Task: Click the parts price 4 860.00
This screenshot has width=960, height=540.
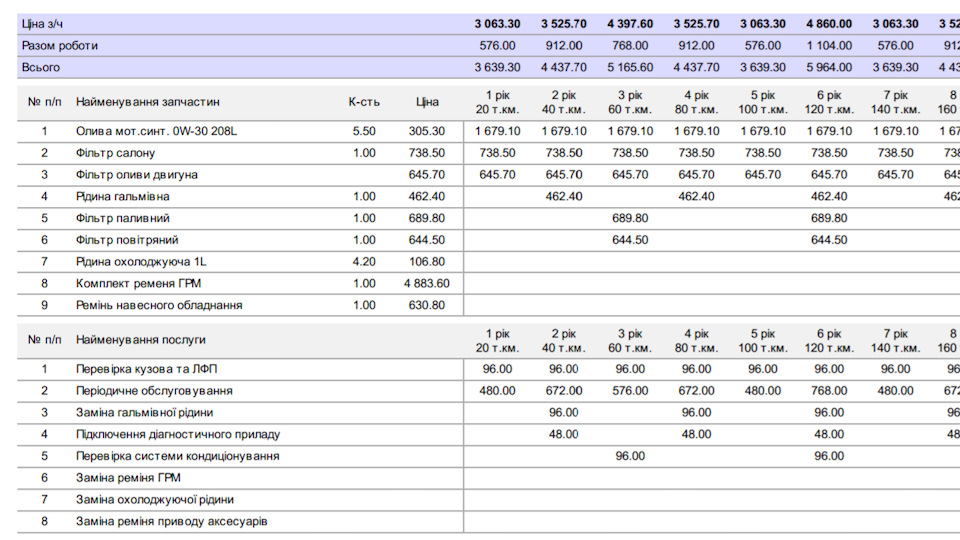Action: click(x=829, y=24)
